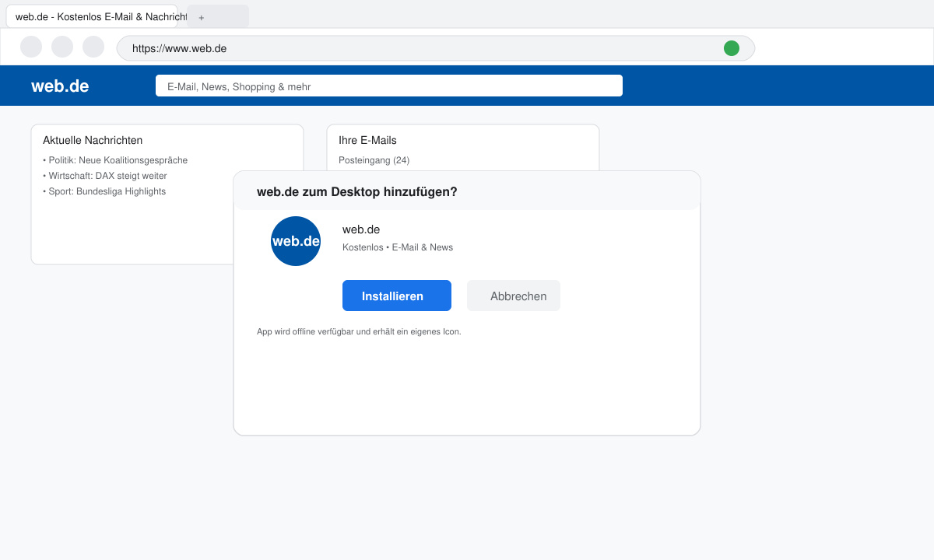Click the middle round browser navigation button
This screenshot has width=934, height=560.
pyautogui.click(x=62, y=47)
